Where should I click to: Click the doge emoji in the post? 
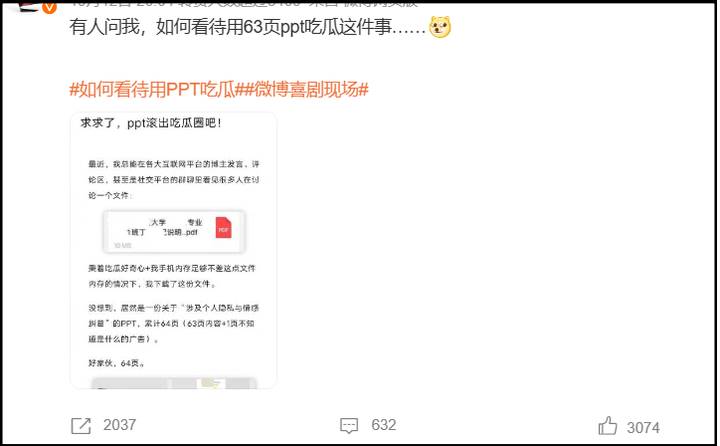point(440,27)
